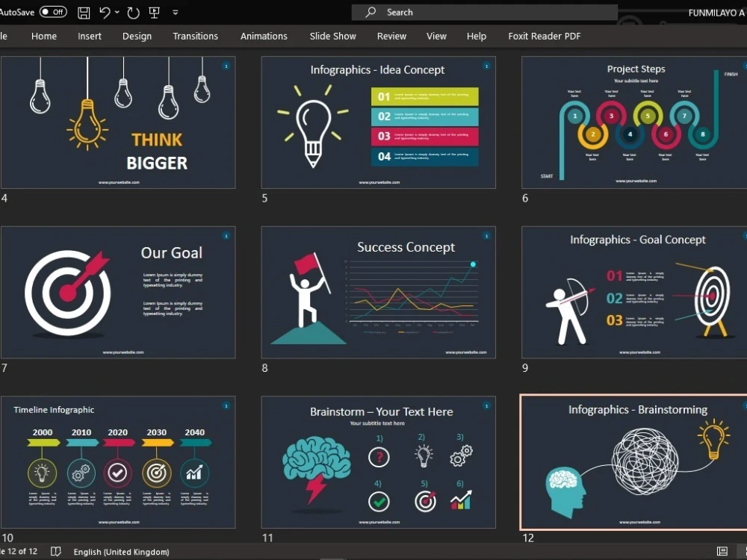The width and height of the screenshot is (747, 560).
Task: Open the Foxit Reader PDF tab
Action: pos(545,36)
